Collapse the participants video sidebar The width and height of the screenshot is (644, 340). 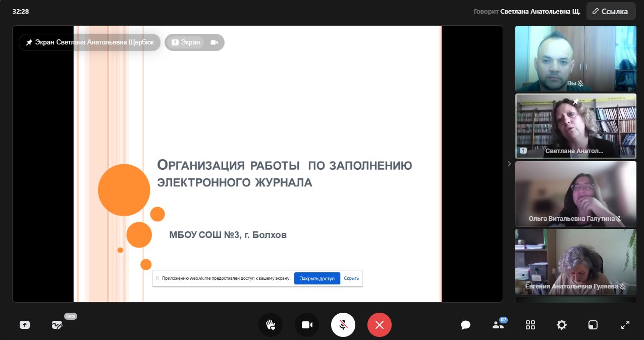[509, 164]
